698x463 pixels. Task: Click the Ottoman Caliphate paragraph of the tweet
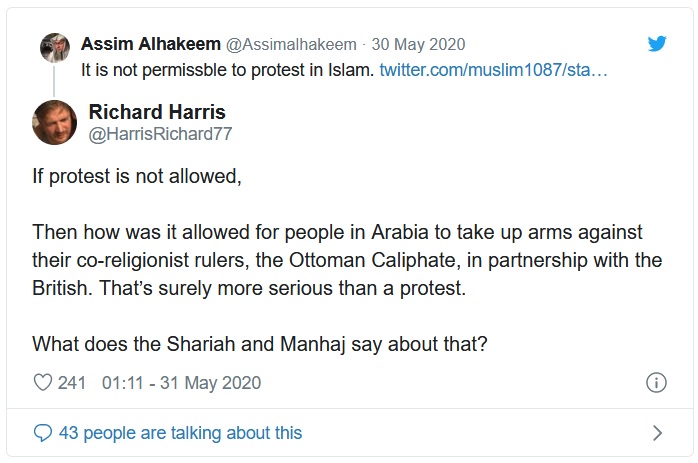(x=335, y=260)
